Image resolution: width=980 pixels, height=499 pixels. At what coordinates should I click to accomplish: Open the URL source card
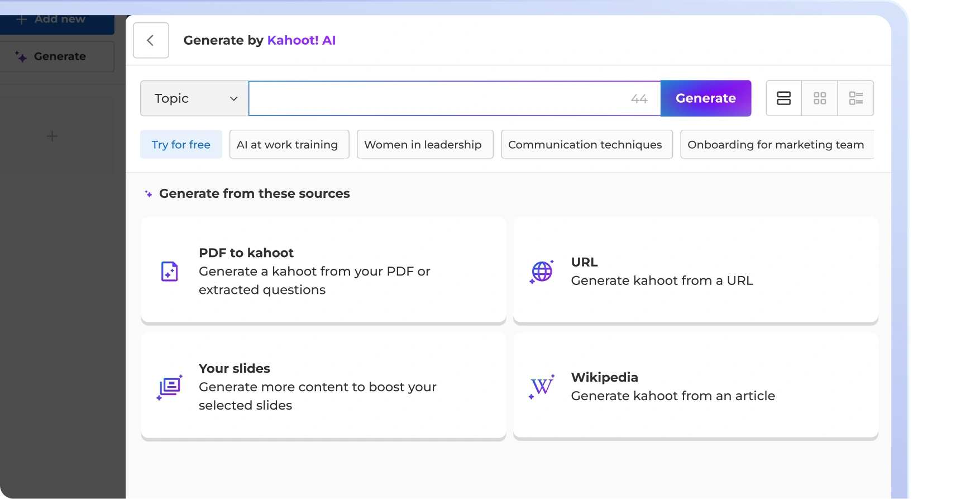[x=696, y=270]
